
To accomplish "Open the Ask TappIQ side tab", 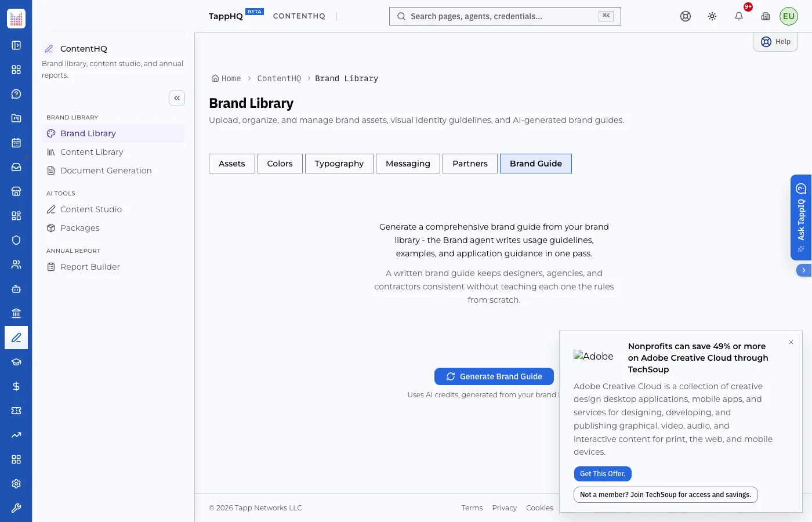I will (x=801, y=217).
